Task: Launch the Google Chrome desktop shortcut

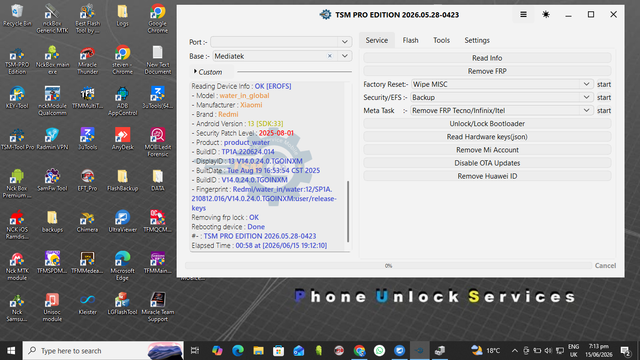Action: coord(158,18)
